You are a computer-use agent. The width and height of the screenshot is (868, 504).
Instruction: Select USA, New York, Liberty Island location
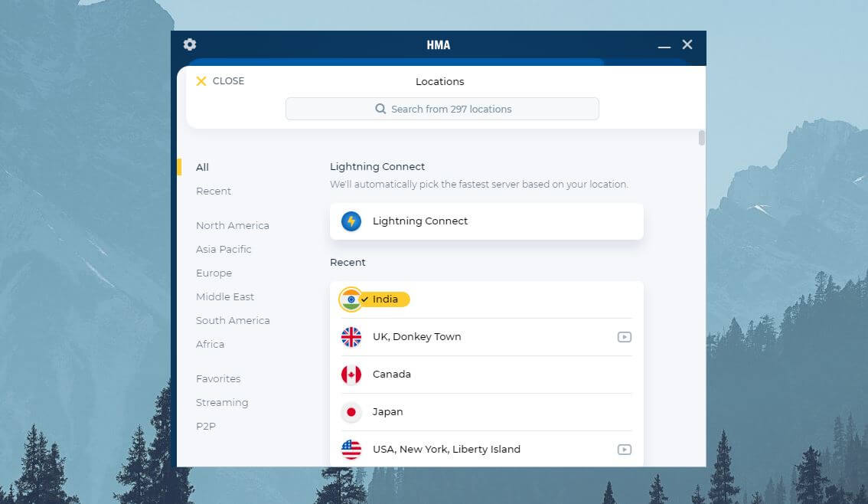486,449
